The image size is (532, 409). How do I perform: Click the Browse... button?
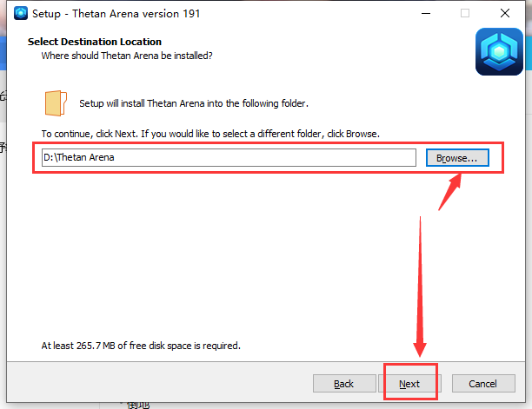click(457, 157)
